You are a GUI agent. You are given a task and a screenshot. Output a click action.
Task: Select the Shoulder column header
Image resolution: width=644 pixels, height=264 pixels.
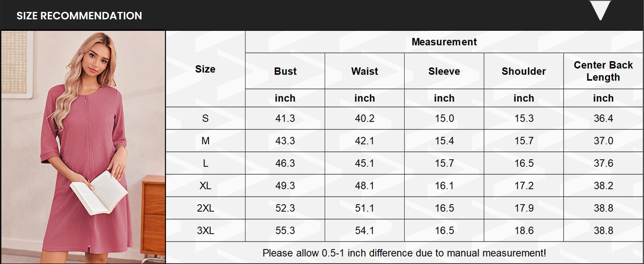(523, 71)
